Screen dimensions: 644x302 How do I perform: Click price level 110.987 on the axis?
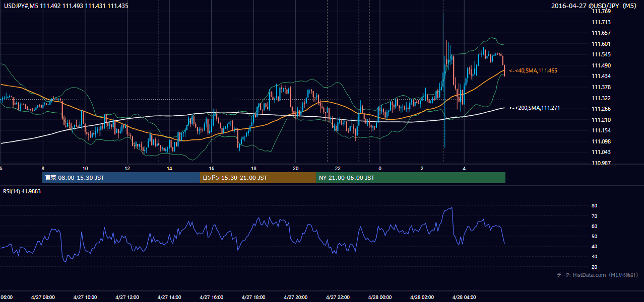[x=601, y=163]
